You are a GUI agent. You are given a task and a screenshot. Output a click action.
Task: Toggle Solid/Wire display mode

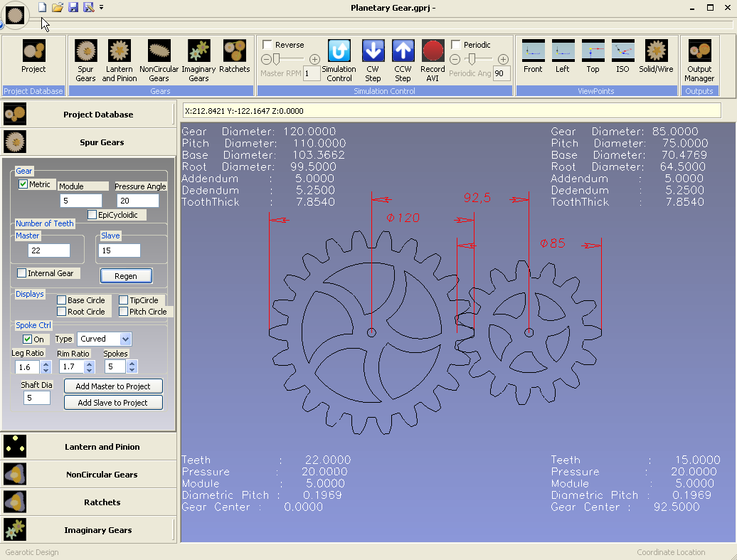click(x=656, y=57)
